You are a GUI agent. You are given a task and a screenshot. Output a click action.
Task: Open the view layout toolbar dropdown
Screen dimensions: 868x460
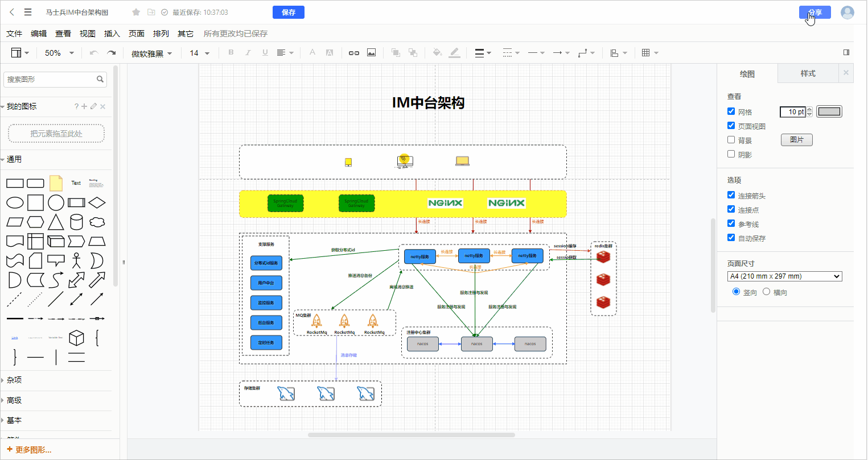(x=20, y=53)
